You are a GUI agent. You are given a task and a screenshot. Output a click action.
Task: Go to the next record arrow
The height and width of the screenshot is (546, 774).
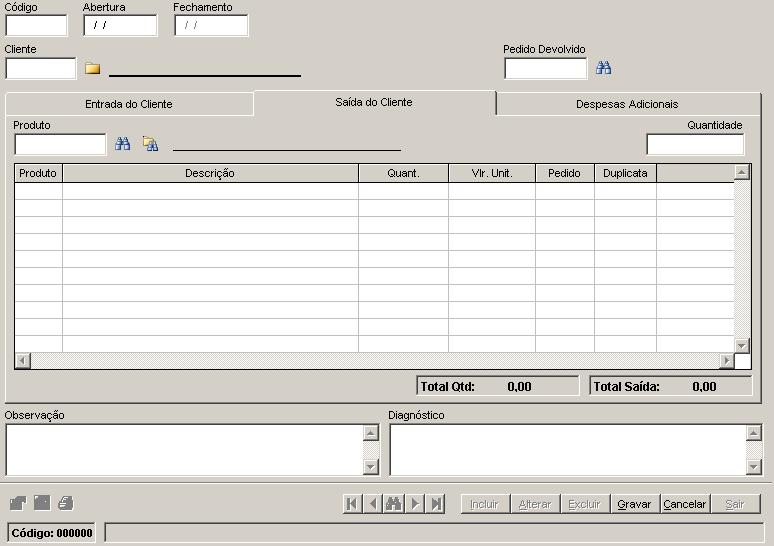[x=415, y=504]
